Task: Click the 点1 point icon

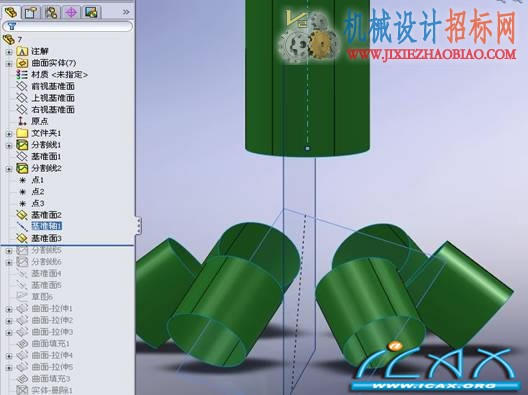Action: tap(23, 180)
